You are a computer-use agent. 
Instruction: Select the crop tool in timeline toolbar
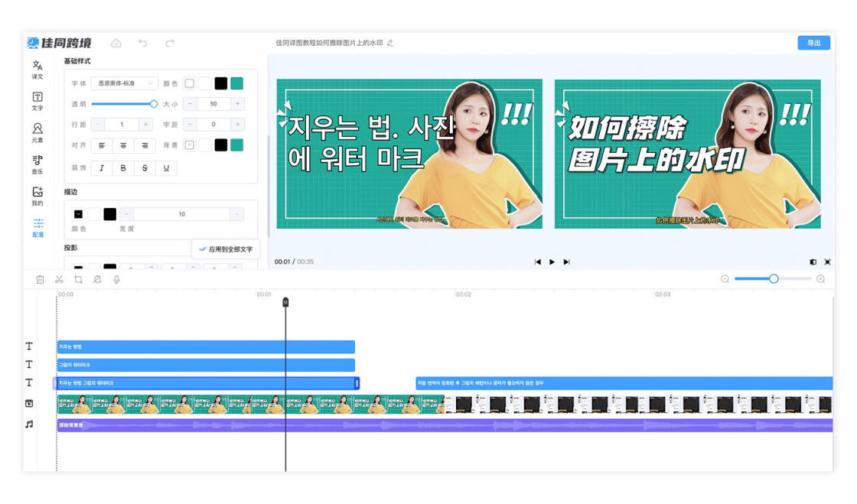click(78, 280)
